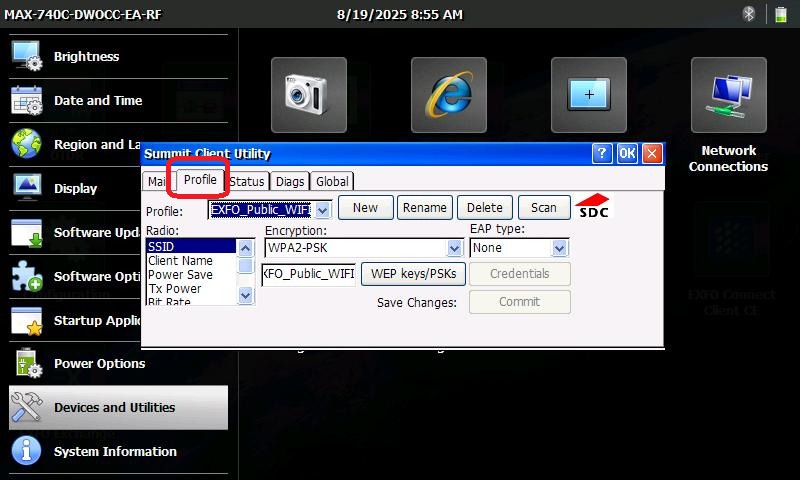Open Date and Time calendar icon

click(x=27, y=100)
